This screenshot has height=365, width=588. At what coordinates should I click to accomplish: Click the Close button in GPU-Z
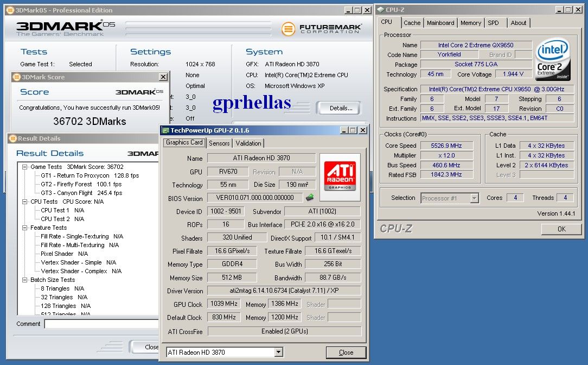pyautogui.click(x=346, y=352)
